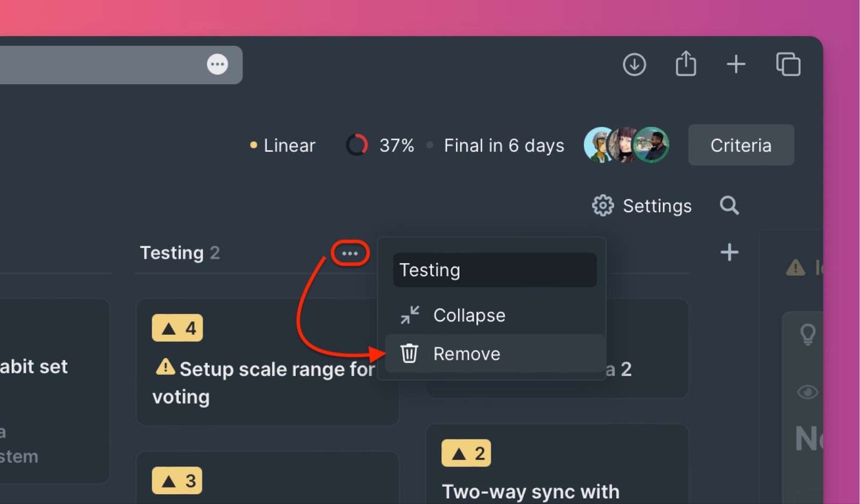Open the Testing column three-dot menu
The image size is (860, 504).
350,253
